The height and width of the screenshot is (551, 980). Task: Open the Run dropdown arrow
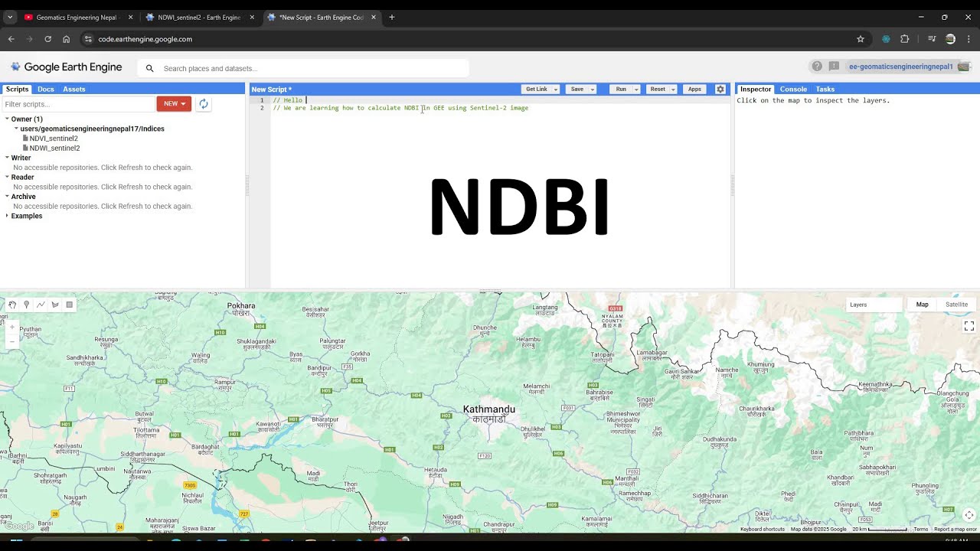636,90
